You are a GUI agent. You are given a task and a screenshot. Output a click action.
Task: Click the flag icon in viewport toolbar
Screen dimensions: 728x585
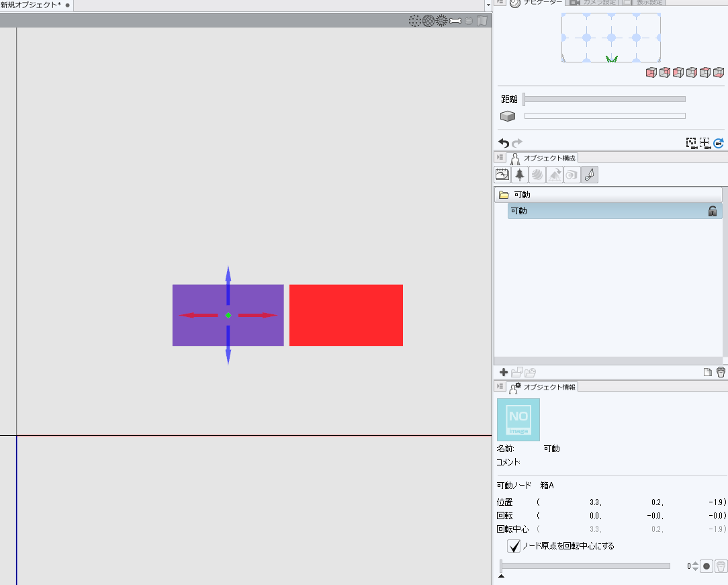(x=482, y=21)
